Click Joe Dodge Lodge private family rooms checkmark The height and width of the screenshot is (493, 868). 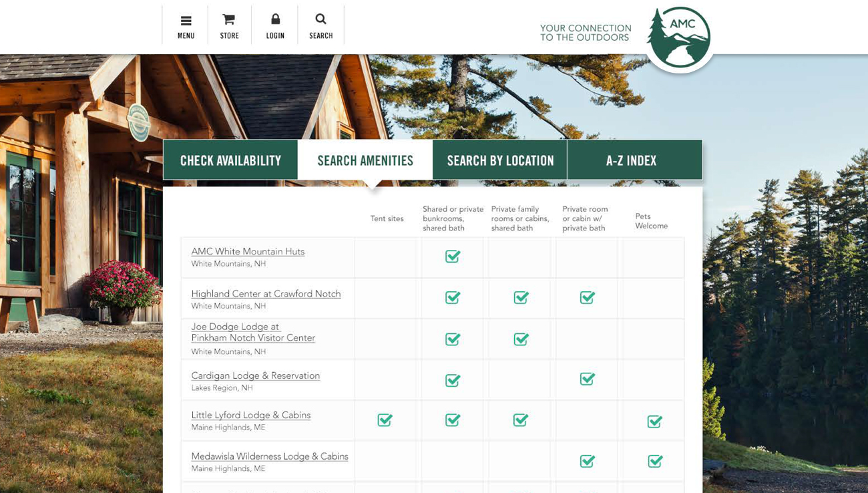click(x=521, y=339)
